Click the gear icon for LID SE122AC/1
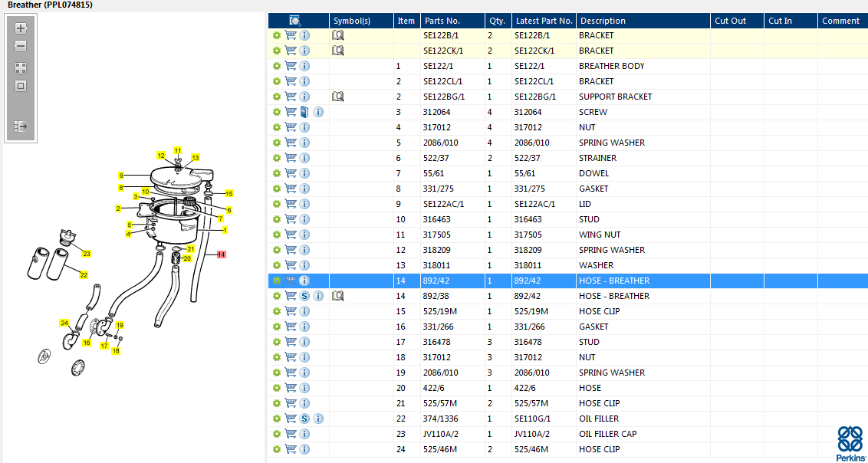Viewport: 868px width, 463px height. click(277, 204)
